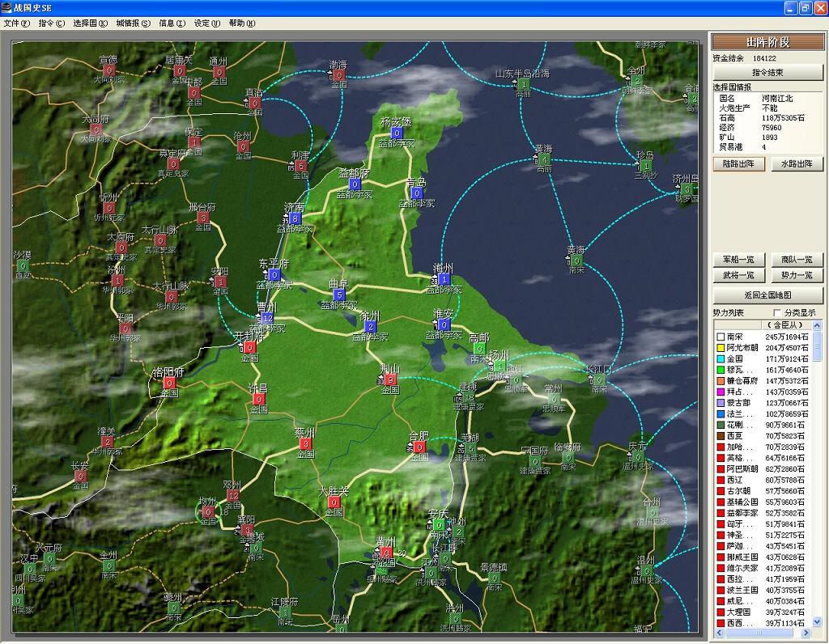Open the 设定 menu
This screenshot has height=644, width=829.
[206, 23]
